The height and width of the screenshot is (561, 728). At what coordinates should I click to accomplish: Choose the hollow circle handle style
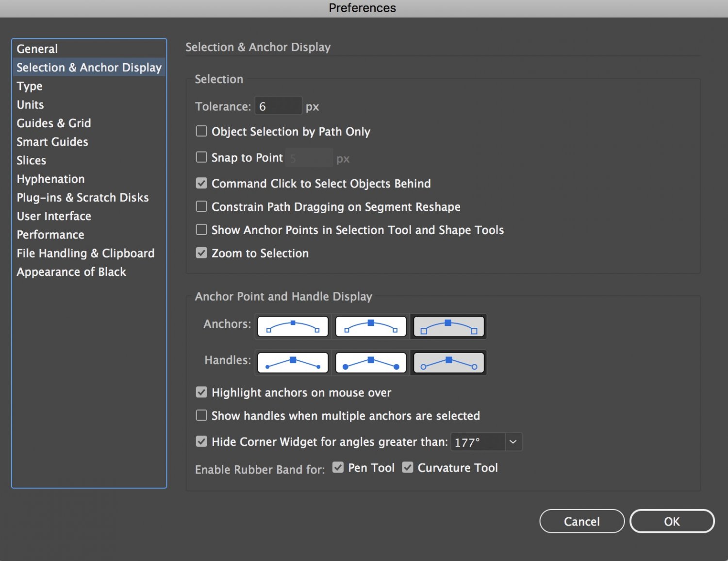(x=448, y=363)
